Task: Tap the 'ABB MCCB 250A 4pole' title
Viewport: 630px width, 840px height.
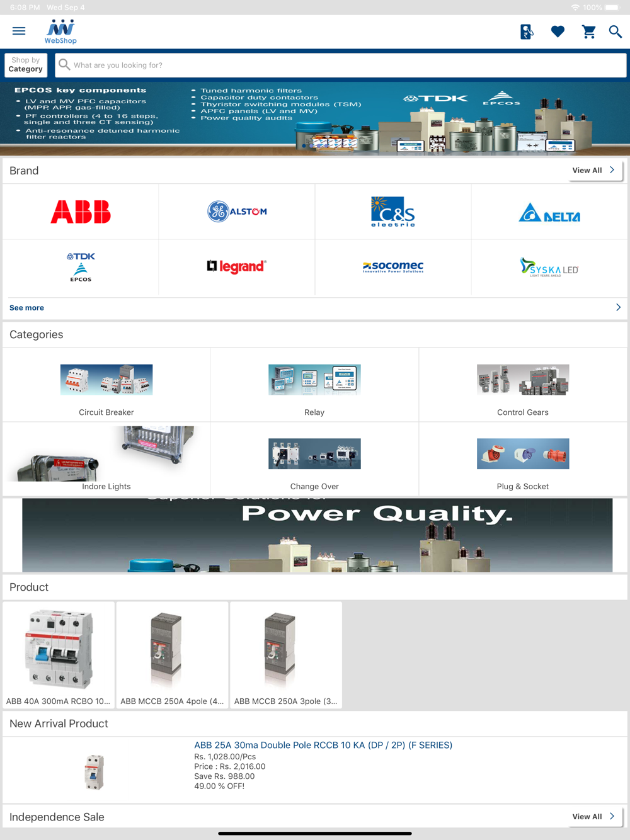Action: [172, 701]
